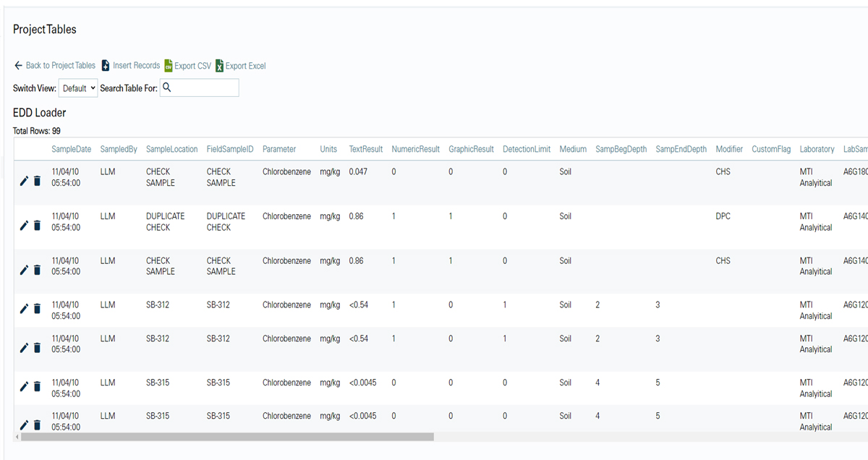
Task: Edit the first SB-312 row
Action: coord(24,308)
